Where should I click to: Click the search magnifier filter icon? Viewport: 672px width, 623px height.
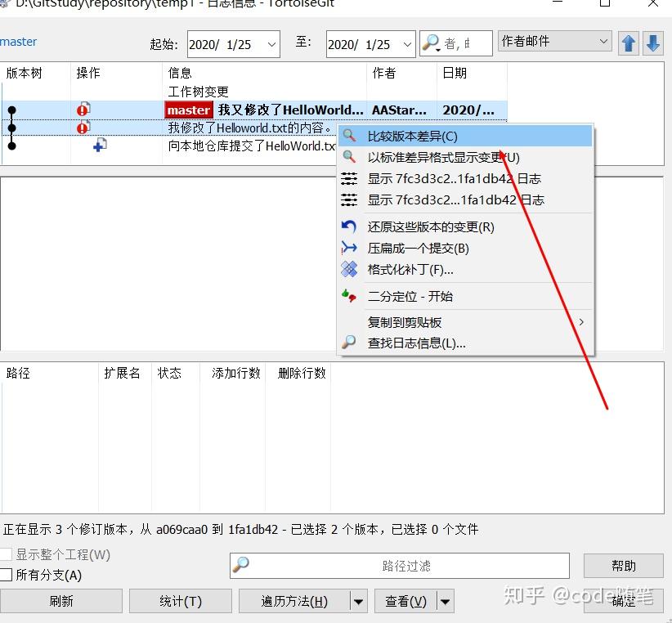tap(431, 43)
